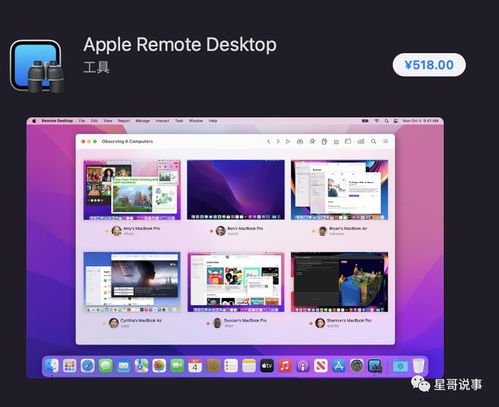Screen dimensions: 499x407
Task: Go to next page with forward chevron
Action: tap(278, 141)
